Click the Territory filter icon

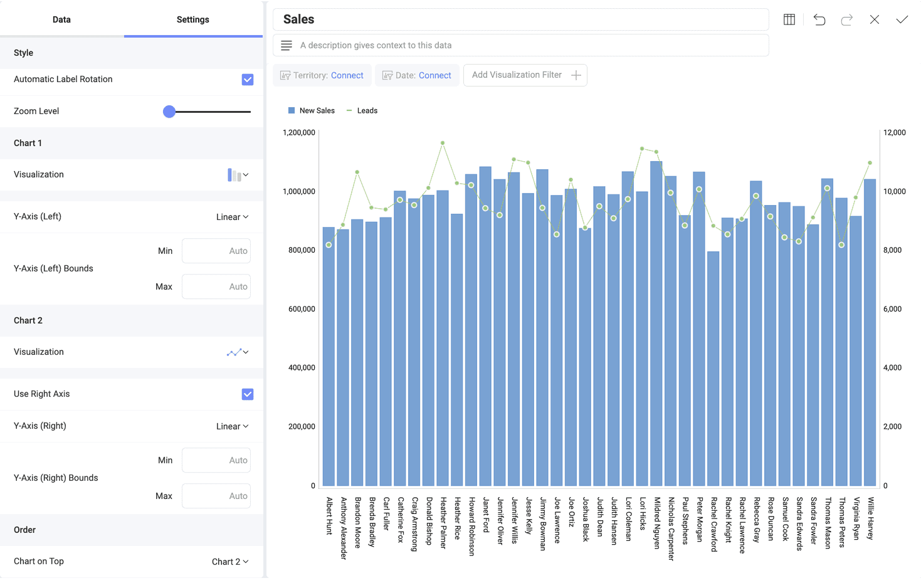click(x=285, y=75)
